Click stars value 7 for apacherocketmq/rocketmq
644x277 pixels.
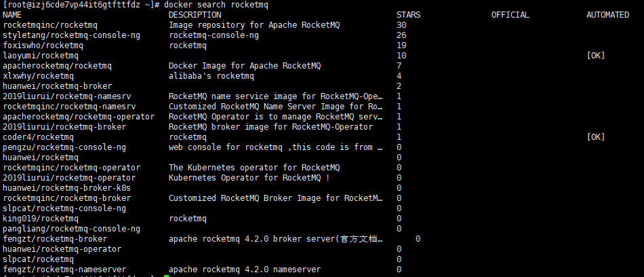click(x=399, y=66)
